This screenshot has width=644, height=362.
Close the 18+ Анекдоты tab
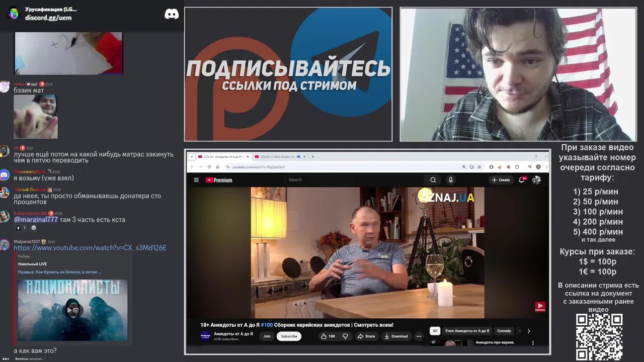pyautogui.click(x=247, y=156)
